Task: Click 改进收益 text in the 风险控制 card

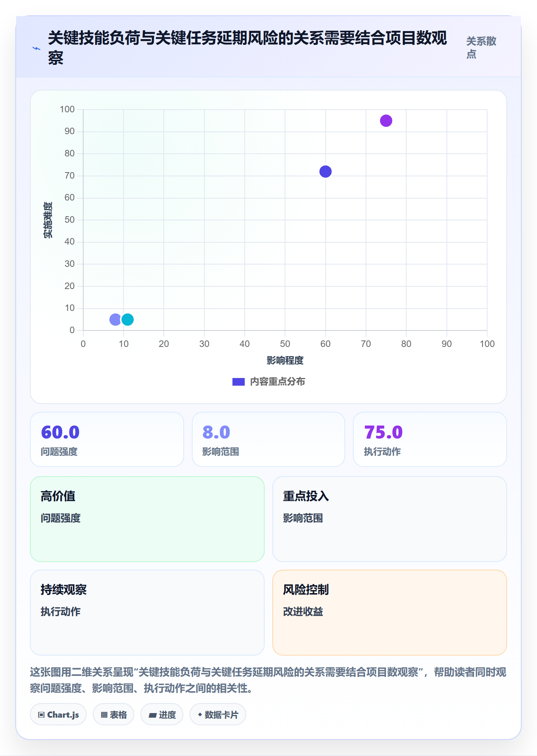Action: tap(303, 611)
